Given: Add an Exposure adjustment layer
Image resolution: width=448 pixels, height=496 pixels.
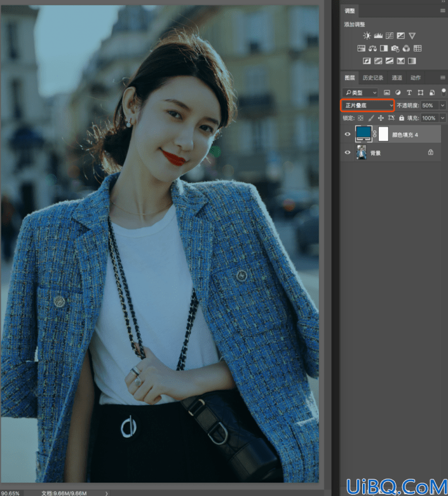Looking at the screenshot, I should click(400, 36).
